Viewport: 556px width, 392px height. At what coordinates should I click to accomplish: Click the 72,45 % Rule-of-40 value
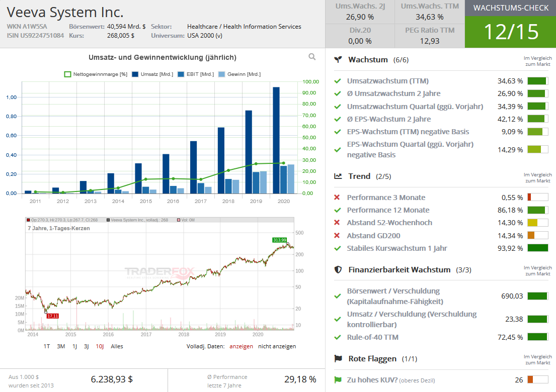click(510, 337)
